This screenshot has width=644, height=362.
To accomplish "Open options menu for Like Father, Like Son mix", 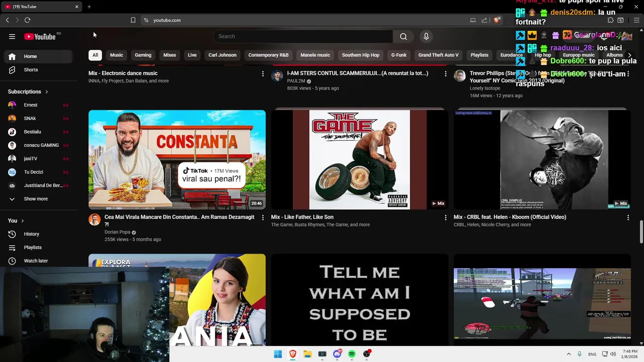I will [445, 218].
